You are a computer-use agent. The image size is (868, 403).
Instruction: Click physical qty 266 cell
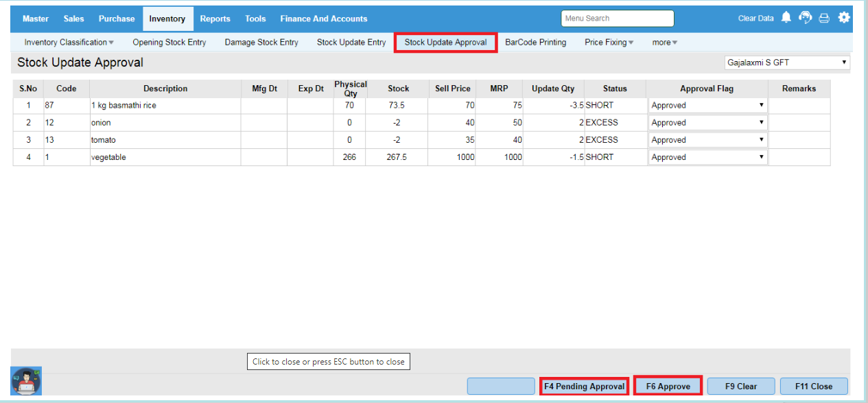tap(350, 157)
